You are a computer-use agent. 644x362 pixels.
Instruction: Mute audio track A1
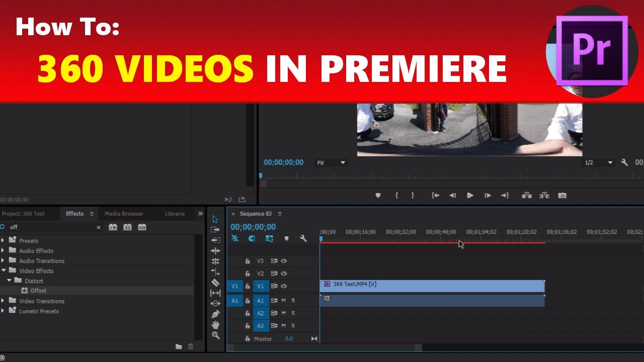284,301
